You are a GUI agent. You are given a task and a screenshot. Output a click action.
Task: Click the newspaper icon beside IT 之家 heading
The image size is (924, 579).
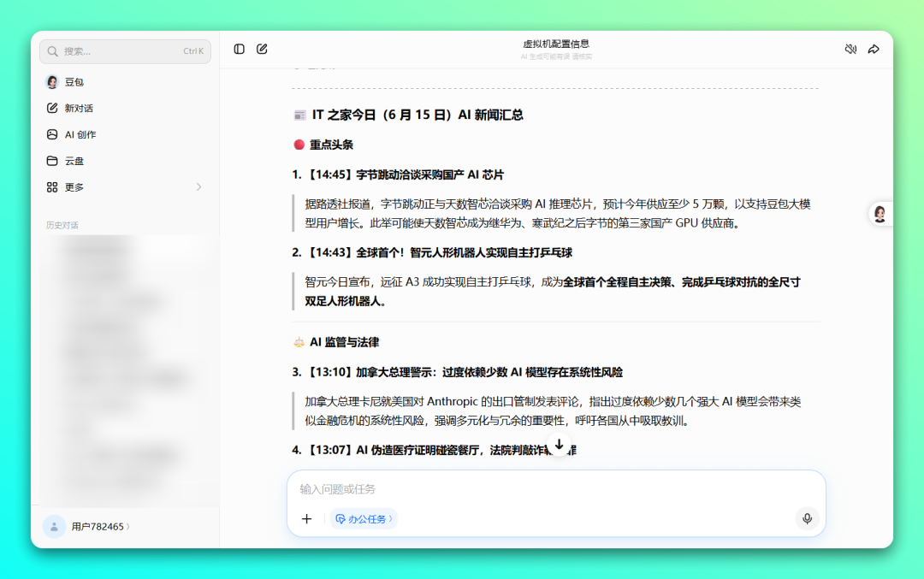pos(299,115)
